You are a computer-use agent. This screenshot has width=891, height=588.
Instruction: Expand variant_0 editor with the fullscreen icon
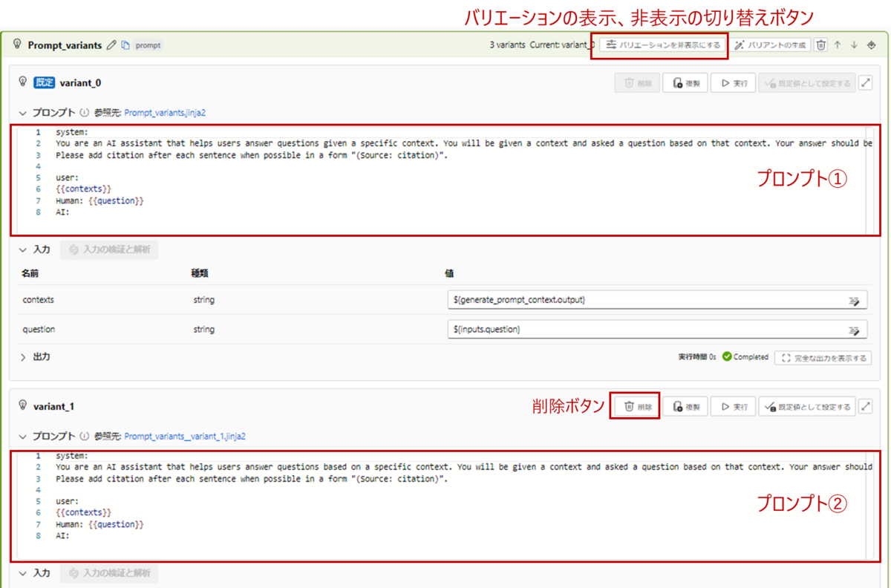tap(866, 83)
